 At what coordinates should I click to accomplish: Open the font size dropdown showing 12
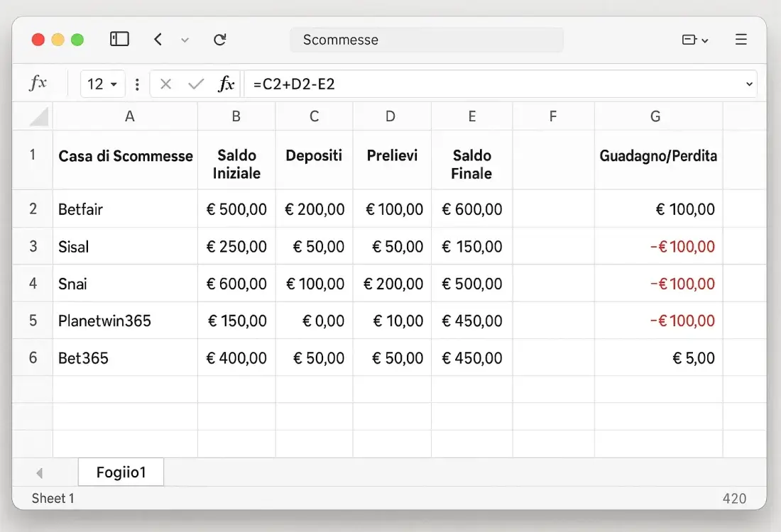point(102,83)
